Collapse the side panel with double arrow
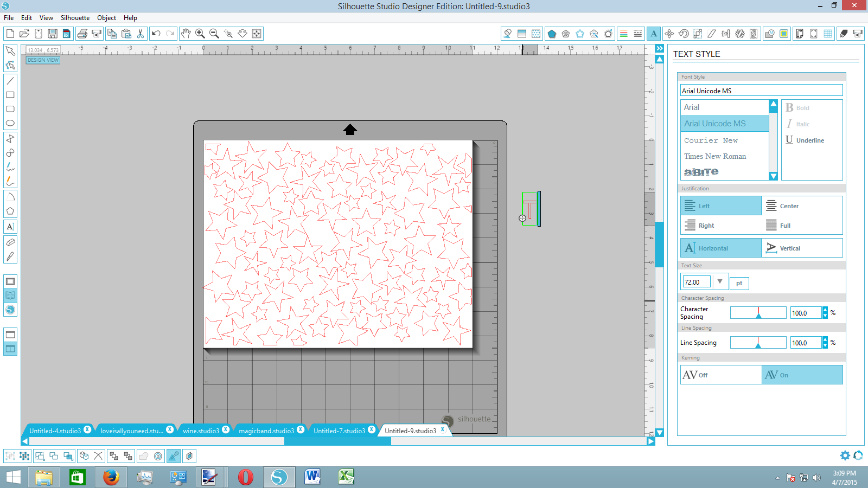The height and width of the screenshot is (488, 868). (660, 49)
